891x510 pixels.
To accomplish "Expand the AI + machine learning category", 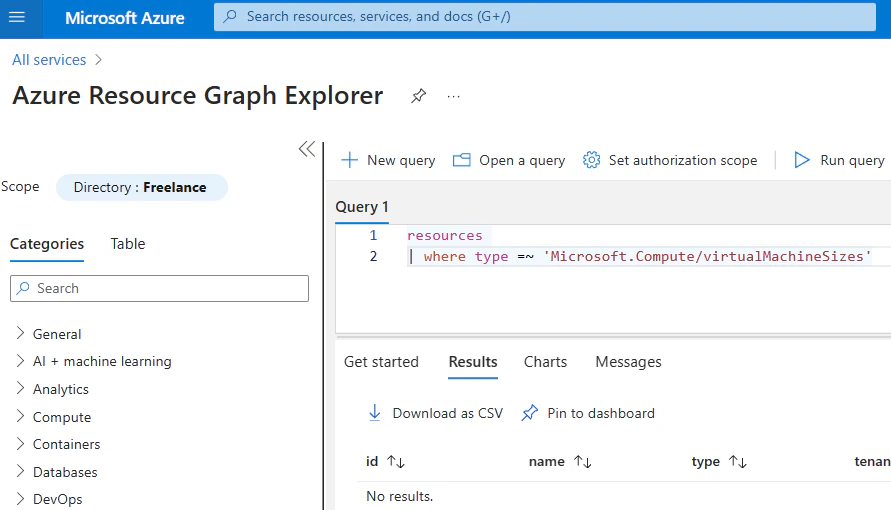I will (20, 361).
